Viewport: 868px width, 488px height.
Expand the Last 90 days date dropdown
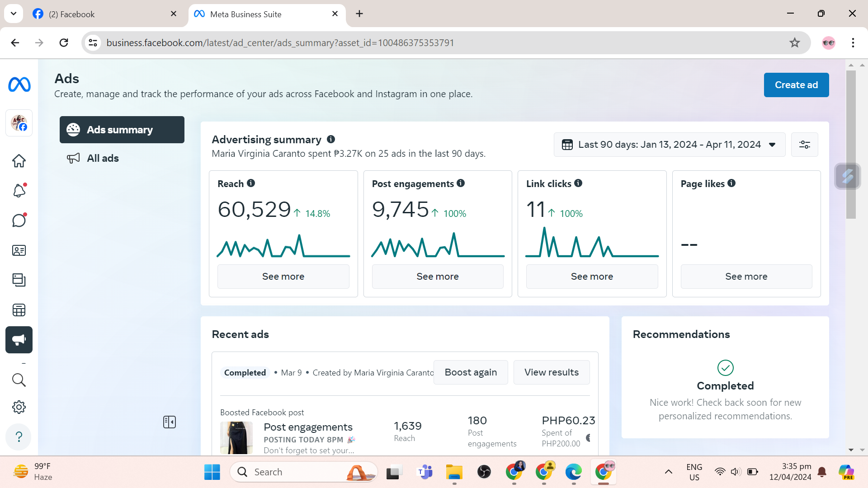click(669, 145)
